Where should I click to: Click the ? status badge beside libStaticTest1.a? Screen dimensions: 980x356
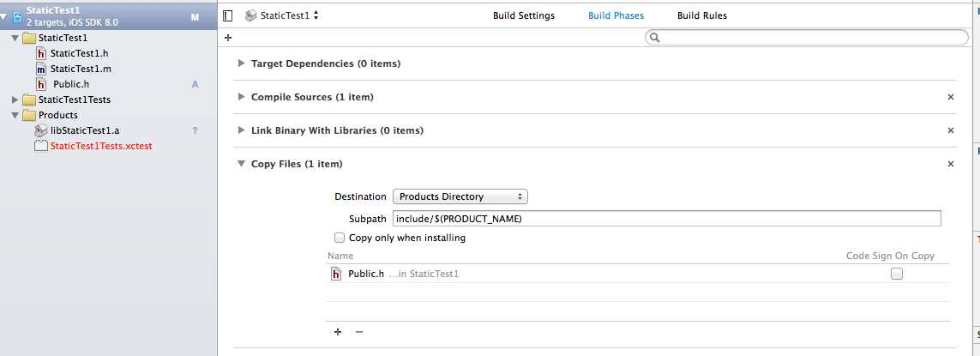(x=195, y=130)
